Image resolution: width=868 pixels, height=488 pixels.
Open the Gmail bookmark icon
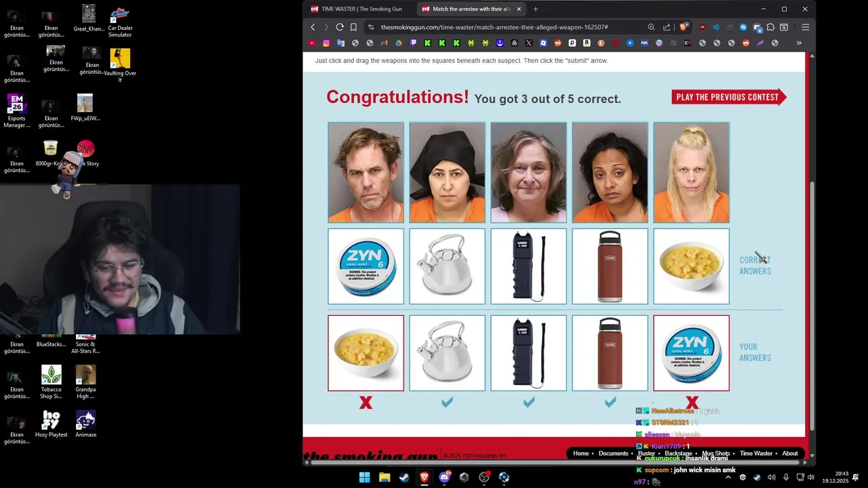(384, 43)
